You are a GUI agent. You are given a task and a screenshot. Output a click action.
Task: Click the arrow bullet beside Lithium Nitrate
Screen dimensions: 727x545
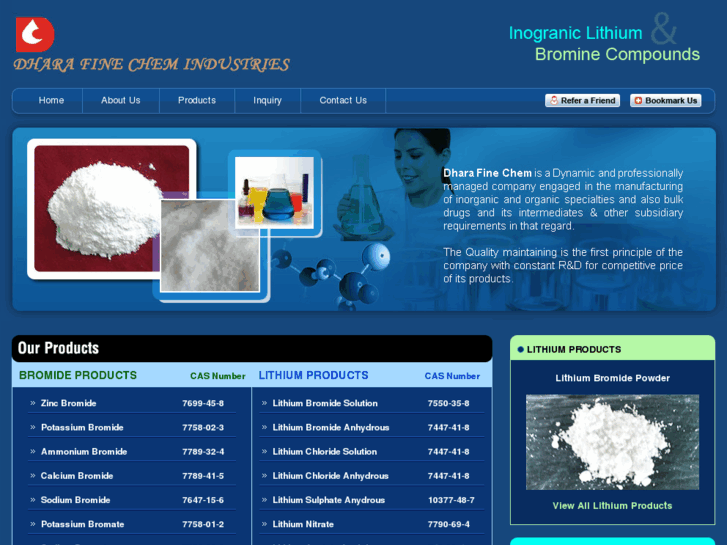[264, 524]
